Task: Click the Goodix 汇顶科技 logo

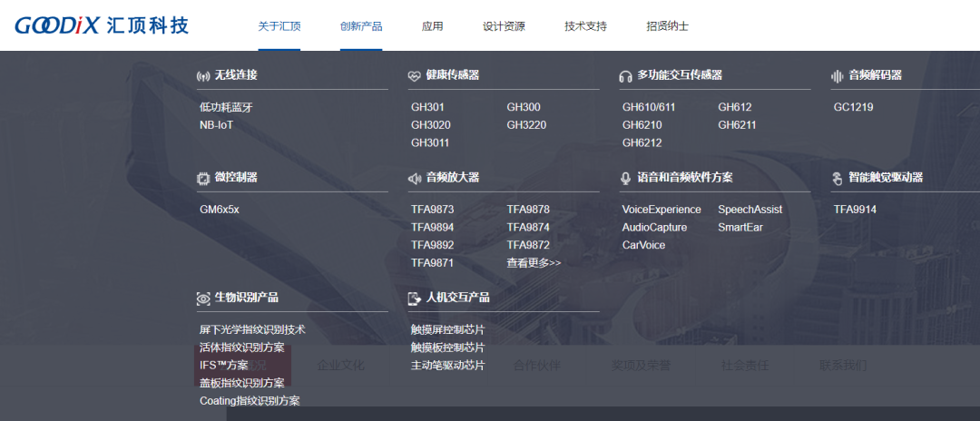Action: (x=102, y=25)
